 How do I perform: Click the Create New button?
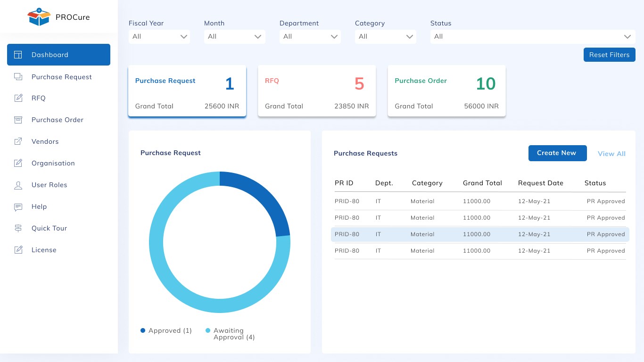557,153
